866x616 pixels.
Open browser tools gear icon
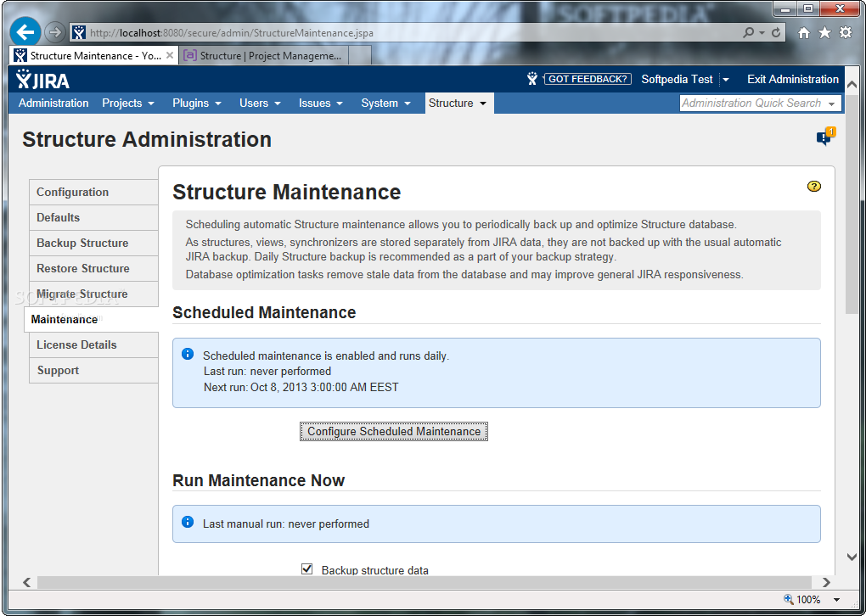pos(846,32)
